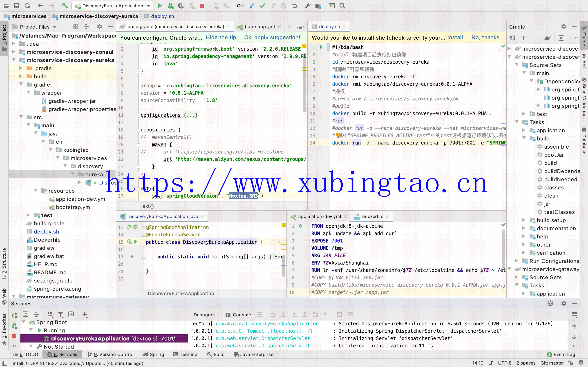The width and height of the screenshot is (588, 367).
Task: Reload all Gradle projects
Action: pos(513,38)
